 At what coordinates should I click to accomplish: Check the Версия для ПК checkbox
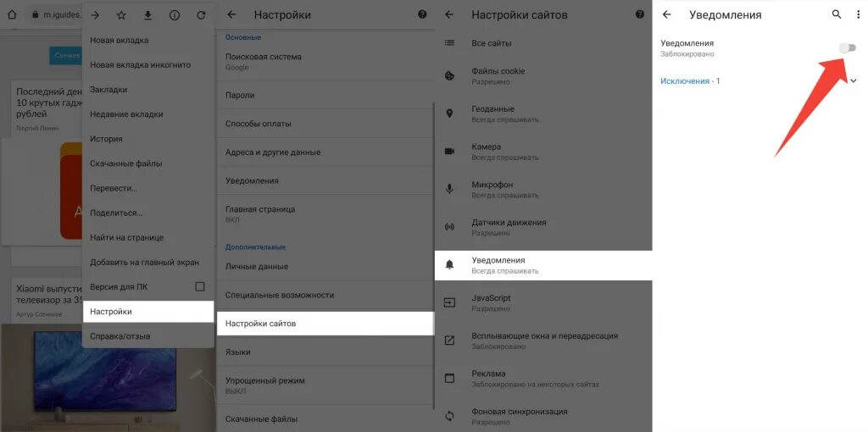200,286
